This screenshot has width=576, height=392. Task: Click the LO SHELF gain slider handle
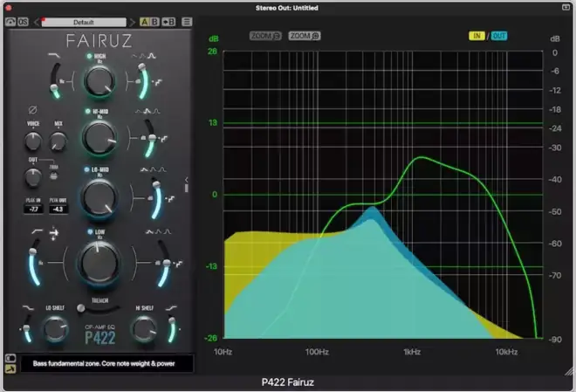[x=26, y=327]
